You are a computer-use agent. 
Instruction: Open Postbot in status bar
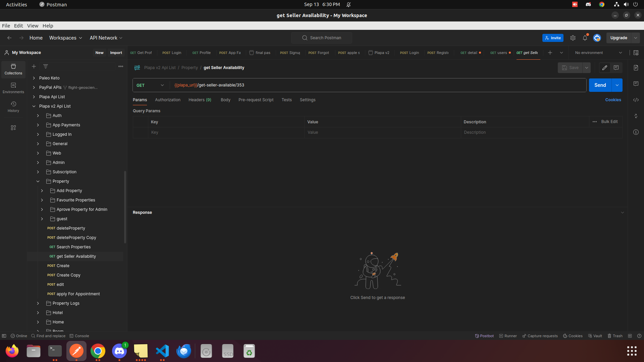click(484, 336)
